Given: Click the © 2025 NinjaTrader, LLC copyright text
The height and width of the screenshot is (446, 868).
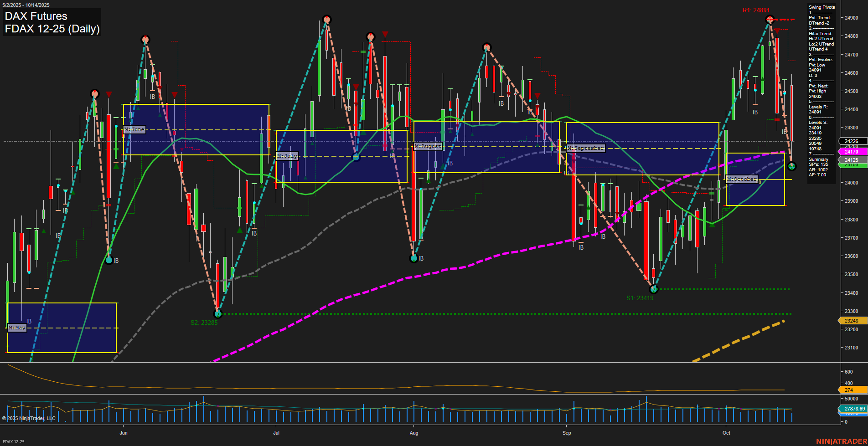Looking at the screenshot, I should tap(30, 418).
